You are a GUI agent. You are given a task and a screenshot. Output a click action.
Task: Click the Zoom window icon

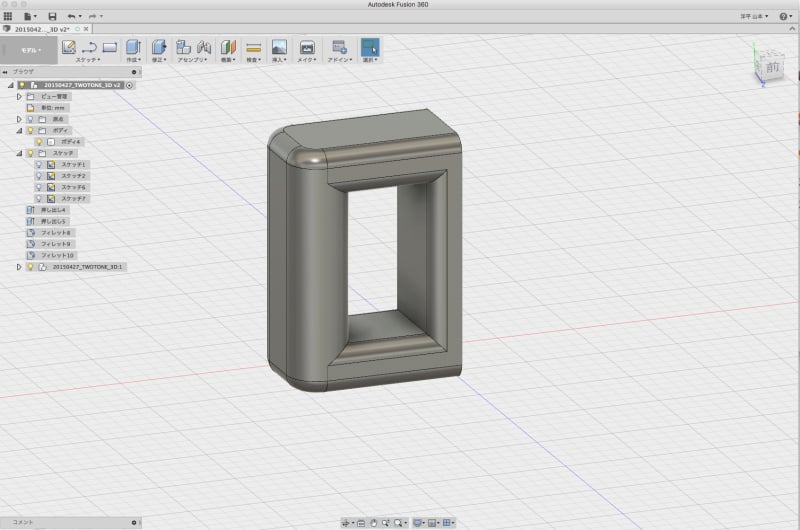click(x=386, y=523)
